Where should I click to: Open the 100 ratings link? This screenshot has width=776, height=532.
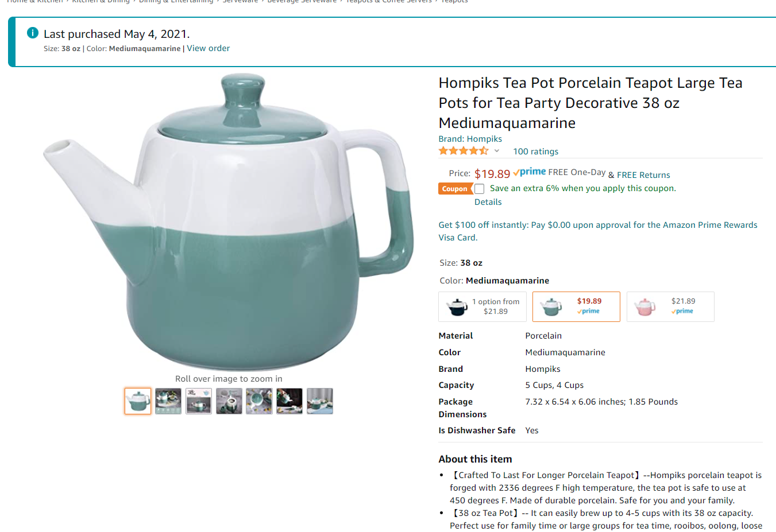tap(535, 152)
